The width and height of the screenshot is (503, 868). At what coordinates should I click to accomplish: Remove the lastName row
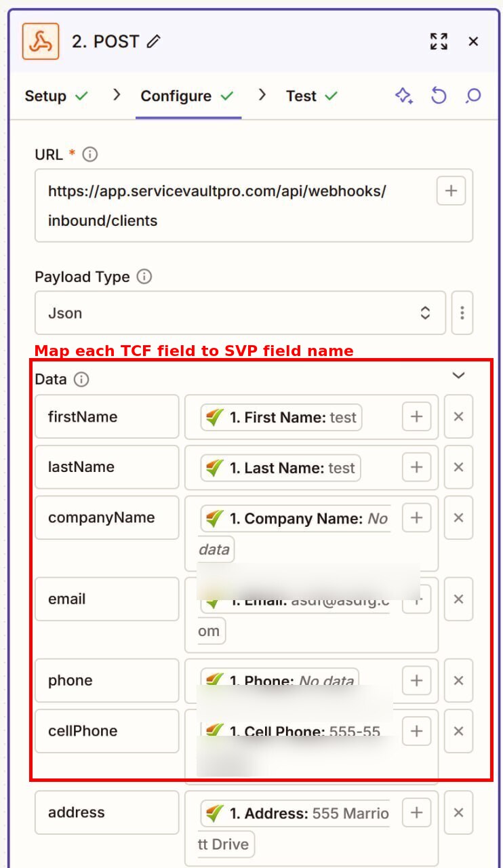[x=458, y=467]
